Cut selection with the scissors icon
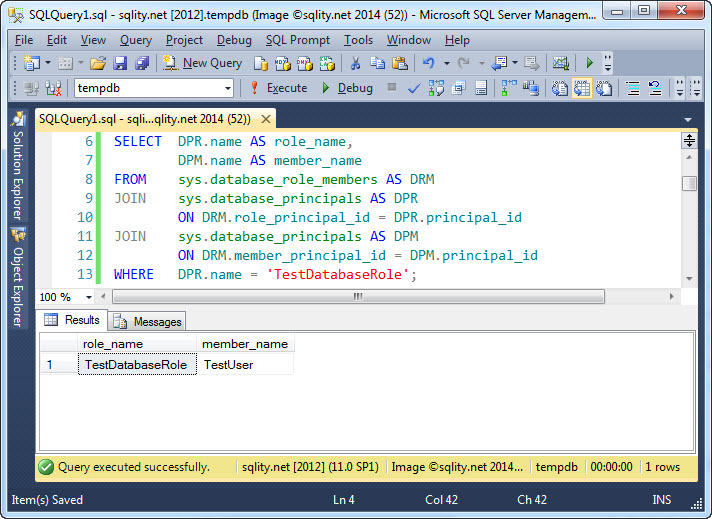The width and height of the screenshot is (712, 519). (355, 63)
